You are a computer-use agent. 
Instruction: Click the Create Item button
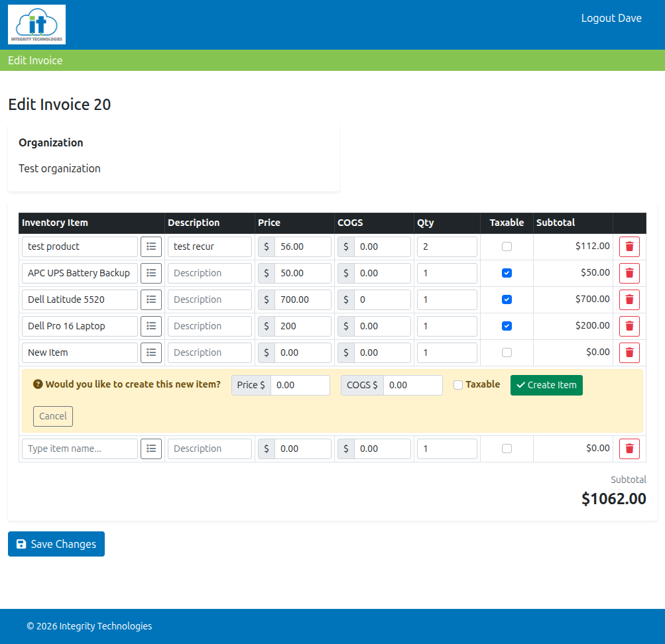(546, 385)
